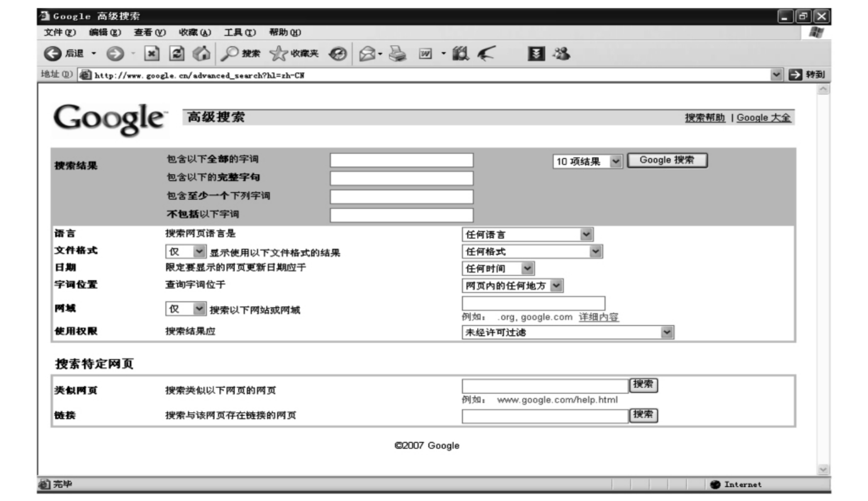Image resolution: width=868 pixels, height=501 pixels.
Task: Expand the 网页内的任何地方 dropdown
Action: click(513, 286)
